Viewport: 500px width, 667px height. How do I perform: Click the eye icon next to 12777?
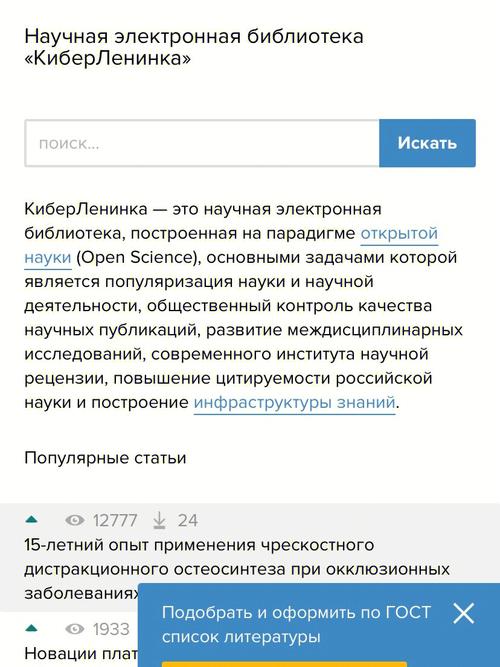tap(75, 520)
